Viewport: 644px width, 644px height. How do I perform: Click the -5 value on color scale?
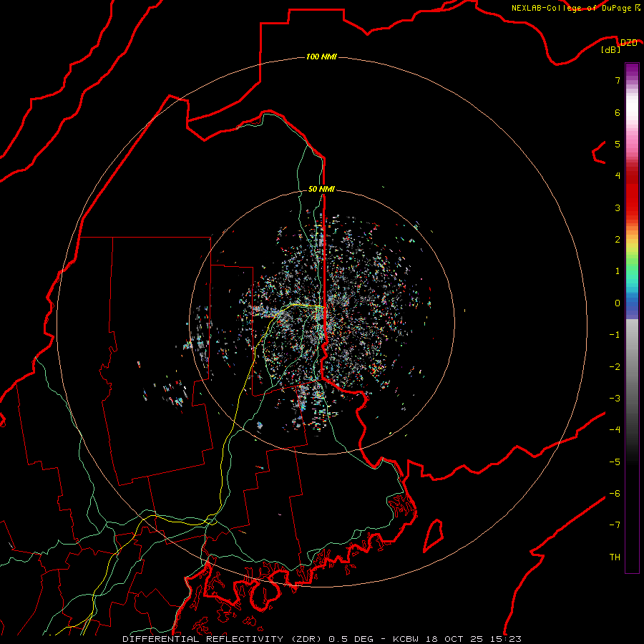tap(615, 462)
